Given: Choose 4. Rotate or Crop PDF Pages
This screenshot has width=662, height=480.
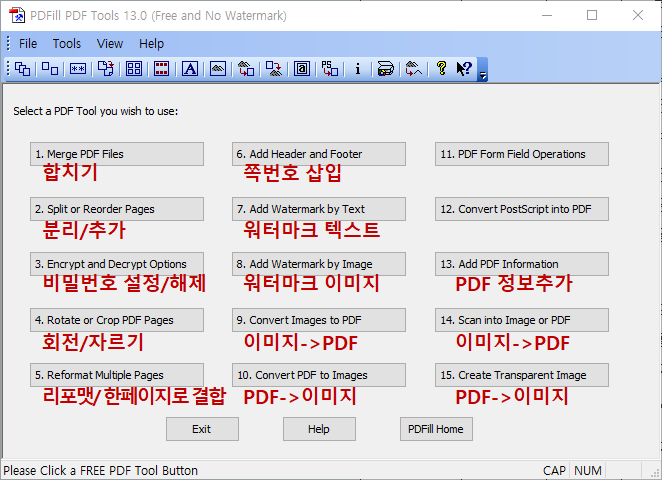Looking at the screenshot, I should (117, 320).
